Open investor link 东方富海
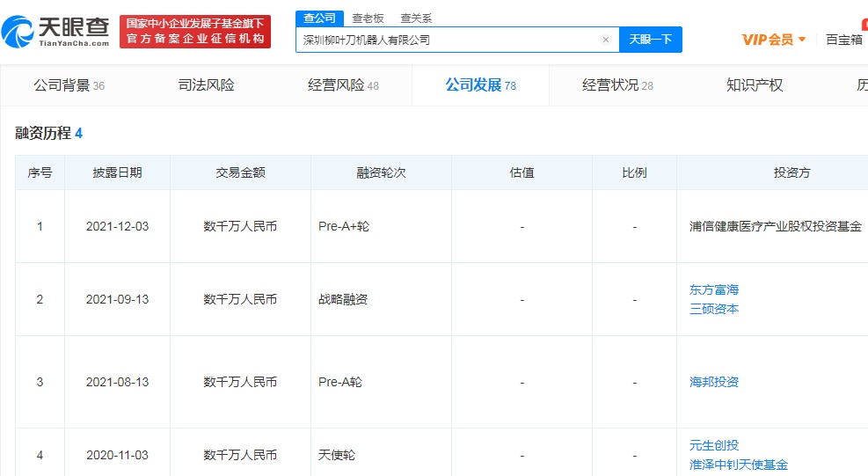Image resolution: width=868 pixels, height=476 pixels. pyautogui.click(x=714, y=289)
